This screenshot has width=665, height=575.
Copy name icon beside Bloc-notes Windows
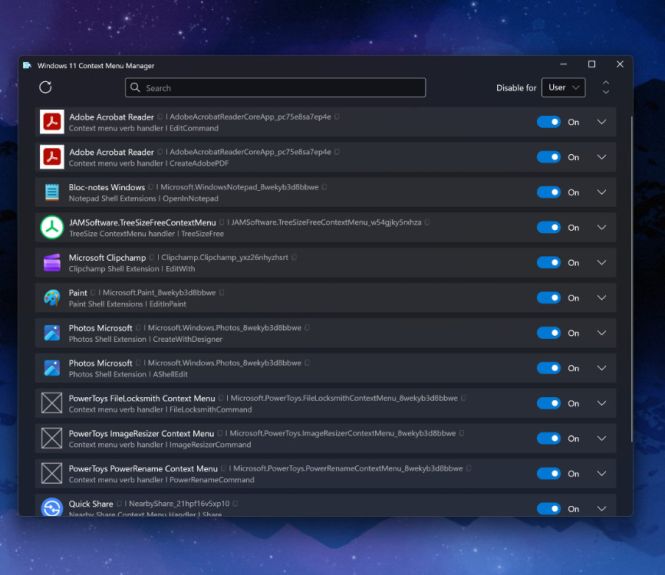pos(151,187)
